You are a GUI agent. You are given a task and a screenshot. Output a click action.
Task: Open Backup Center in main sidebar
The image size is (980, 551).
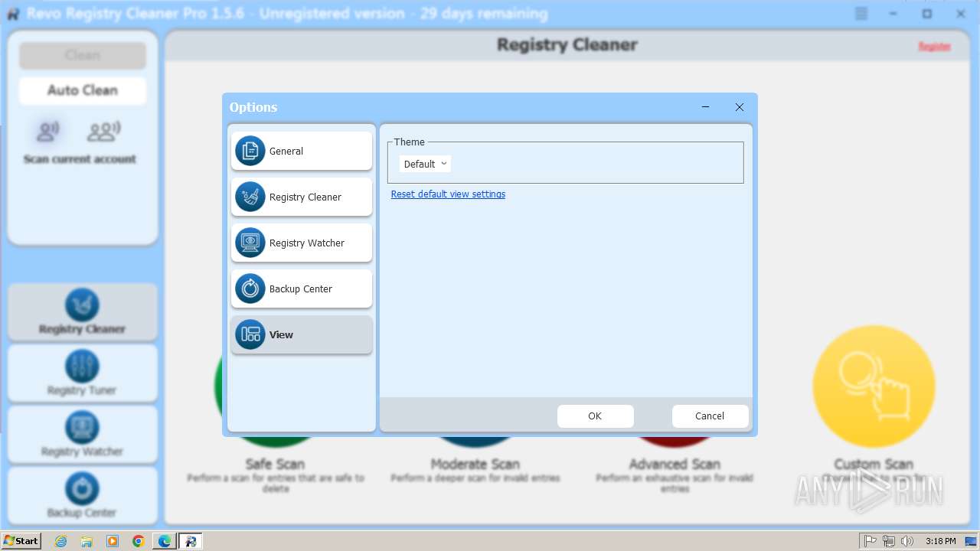point(83,496)
